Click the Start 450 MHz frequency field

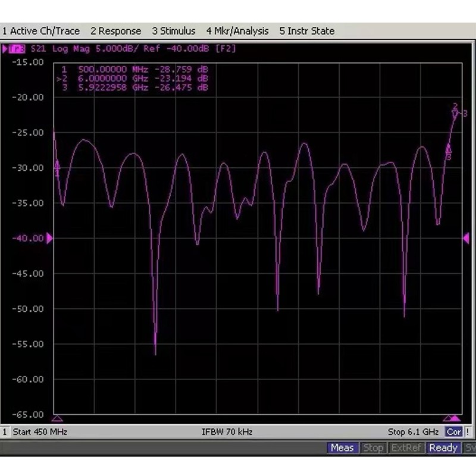coord(42,432)
